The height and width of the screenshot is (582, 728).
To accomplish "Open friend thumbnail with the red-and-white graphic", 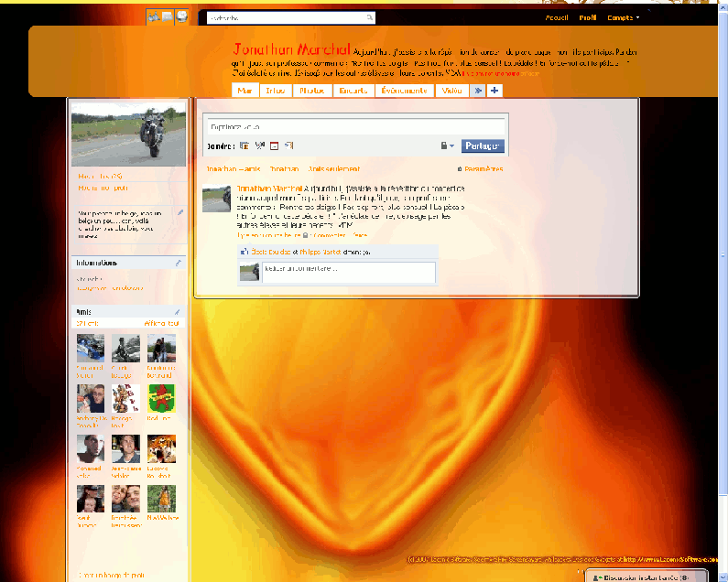I will [x=125, y=398].
